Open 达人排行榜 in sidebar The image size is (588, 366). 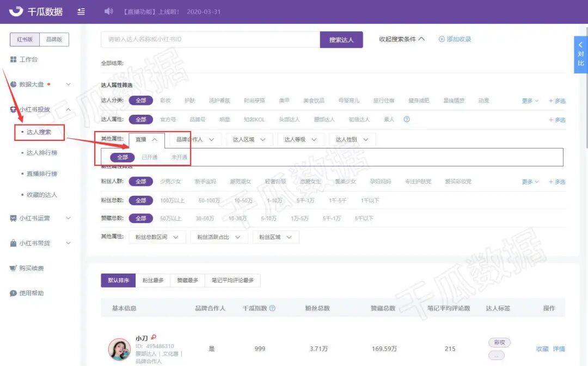tap(41, 153)
